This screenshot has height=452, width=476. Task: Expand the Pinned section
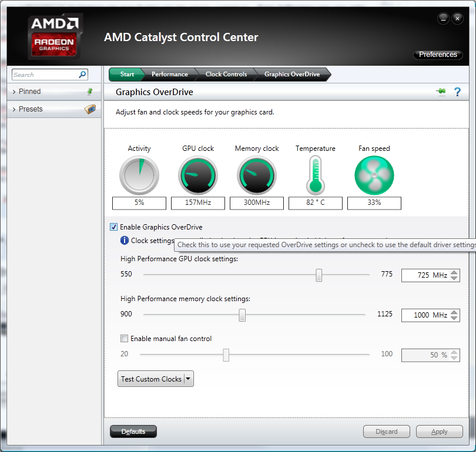pos(14,92)
